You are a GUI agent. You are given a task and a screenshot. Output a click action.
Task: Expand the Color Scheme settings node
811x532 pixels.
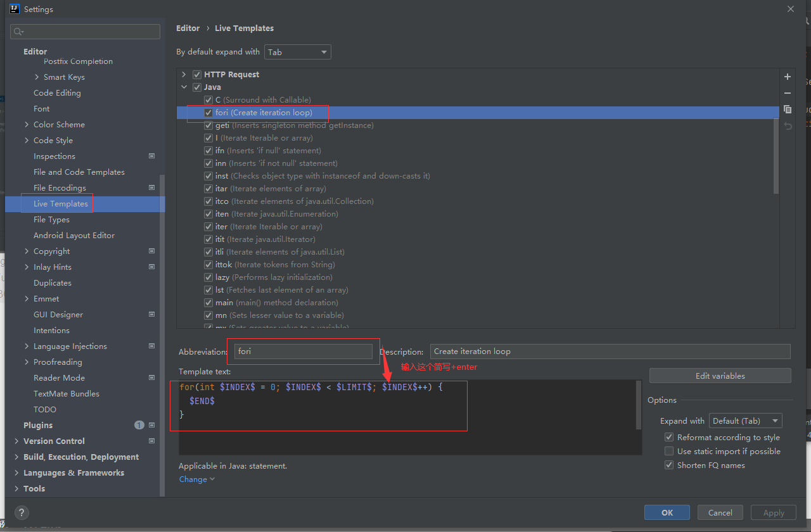tap(27, 124)
